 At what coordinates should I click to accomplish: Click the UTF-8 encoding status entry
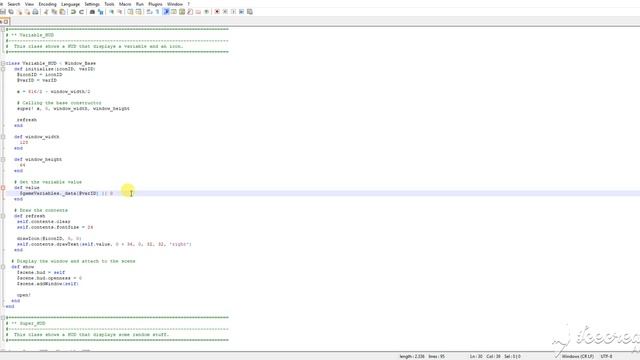click(x=606, y=356)
